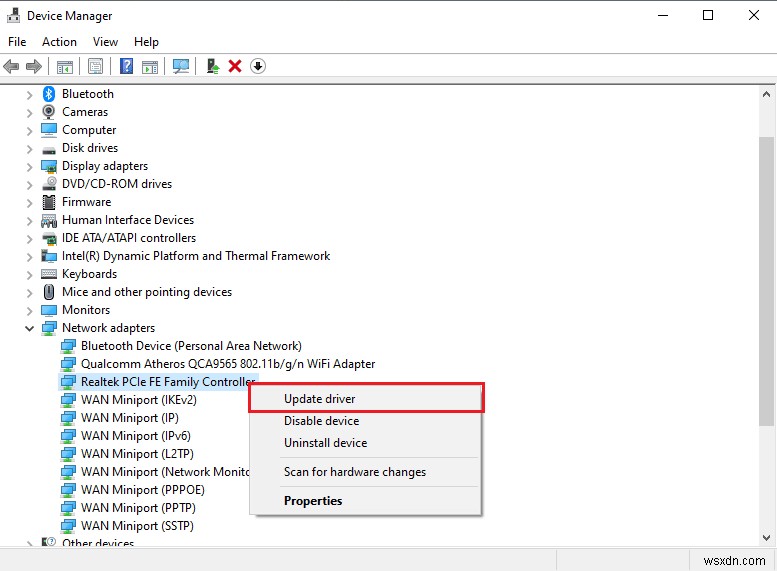Toggle the console tree toolbar icon
Image resolution: width=777 pixels, height=571 pixels.
(65, 66)
